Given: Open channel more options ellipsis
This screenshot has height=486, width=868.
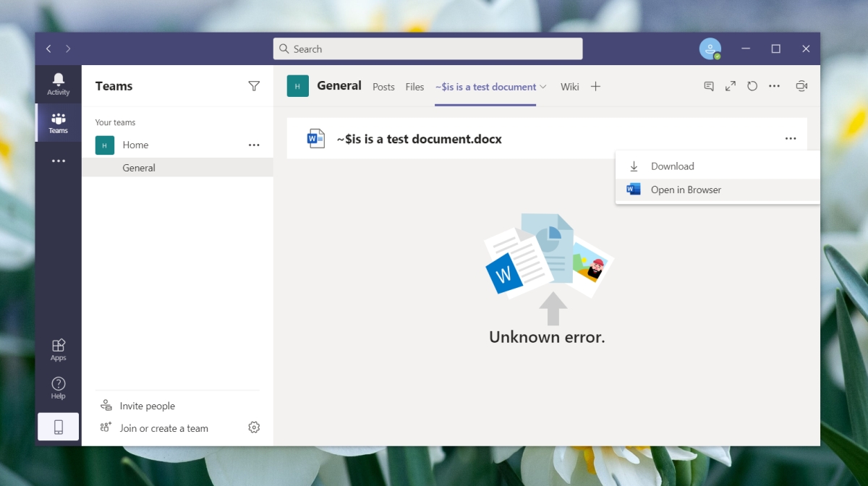Looking at the screenshot, I should pos(774,86).
